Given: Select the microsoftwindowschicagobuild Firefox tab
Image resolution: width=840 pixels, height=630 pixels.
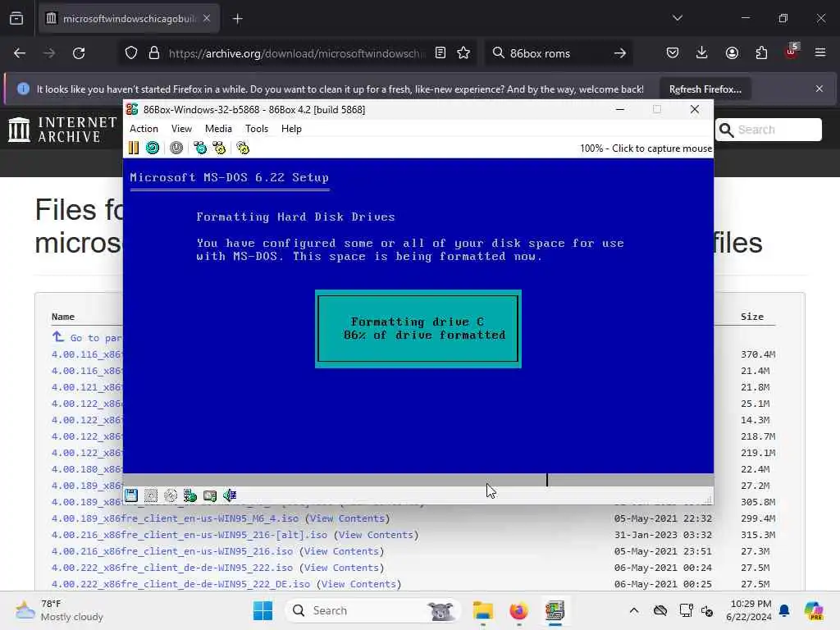Looking at the screenshot, I should tap(129, 19).
